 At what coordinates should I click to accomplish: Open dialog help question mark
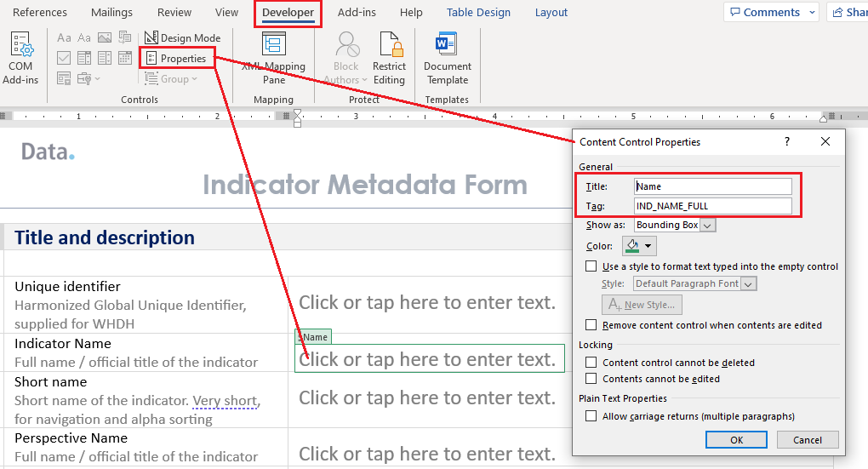787,142
